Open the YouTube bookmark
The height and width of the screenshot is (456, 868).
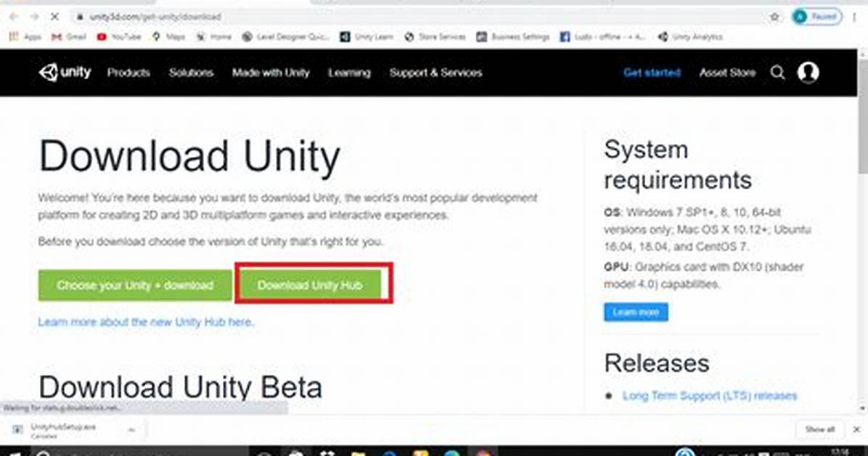[119, 37]
